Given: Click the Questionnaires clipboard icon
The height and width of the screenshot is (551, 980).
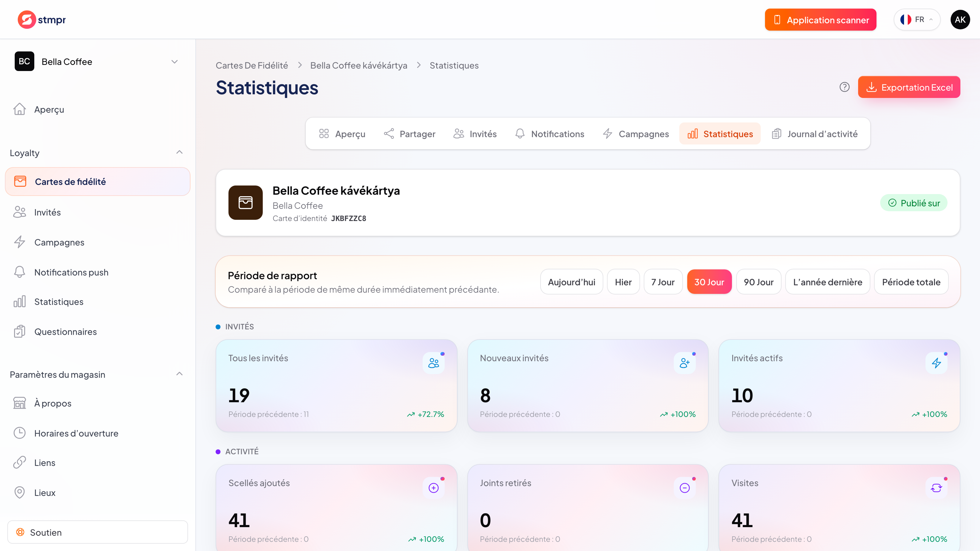Looking at the screenshot, I should click(x=19, y=331).
